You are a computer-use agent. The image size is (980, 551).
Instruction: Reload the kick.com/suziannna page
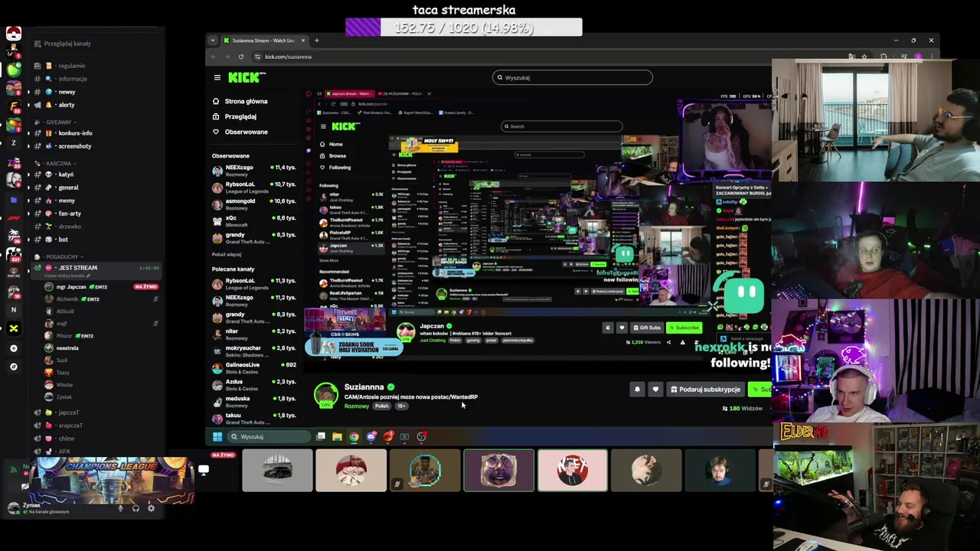[241, 57]
